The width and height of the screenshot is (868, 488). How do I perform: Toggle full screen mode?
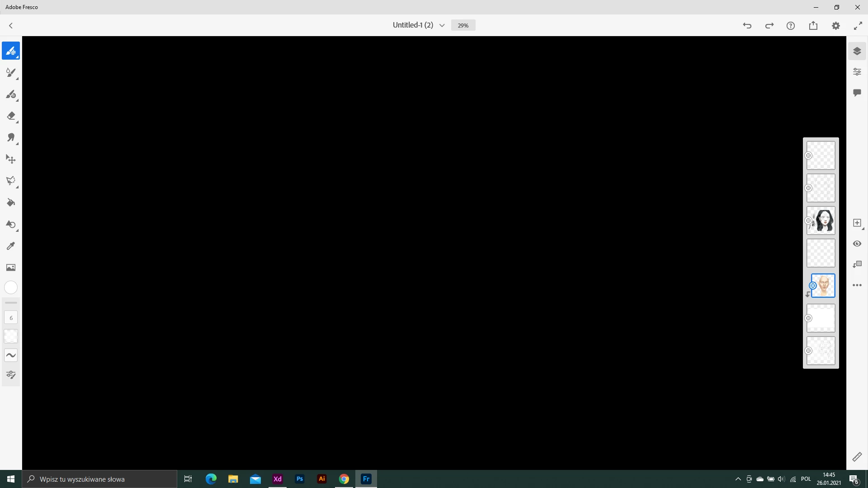click(858, 26)
